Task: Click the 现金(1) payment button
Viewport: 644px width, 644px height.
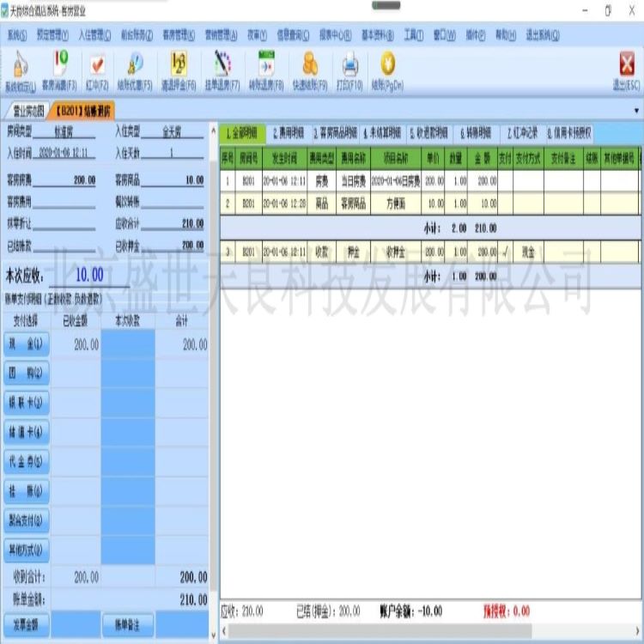Action: 27,344
